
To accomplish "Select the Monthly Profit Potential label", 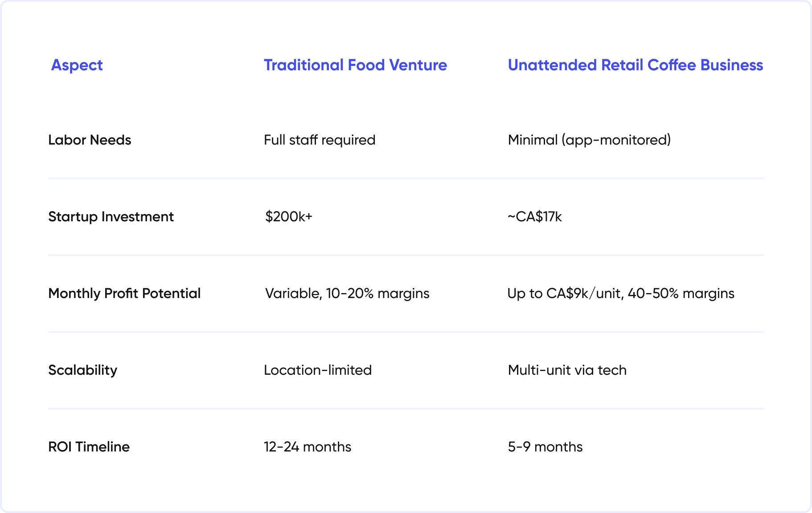I will [x=124, y=294].
